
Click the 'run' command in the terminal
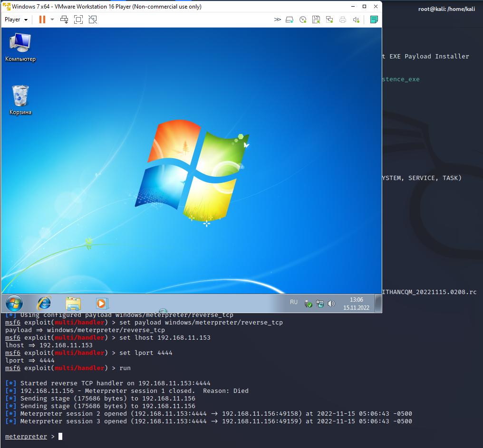[125, 368]
